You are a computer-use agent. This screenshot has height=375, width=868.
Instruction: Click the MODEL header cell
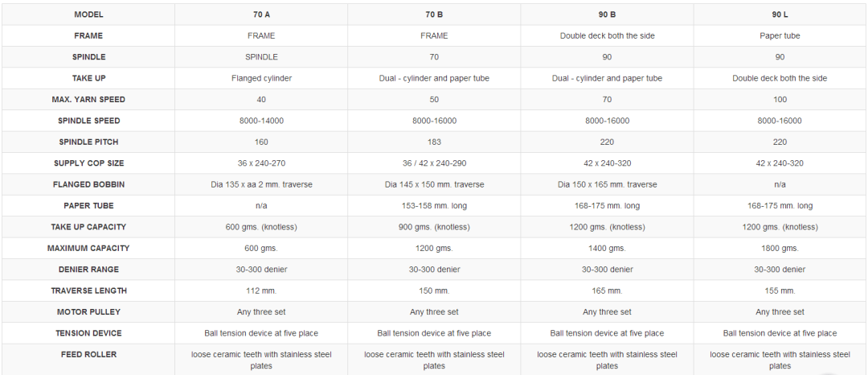88,14
